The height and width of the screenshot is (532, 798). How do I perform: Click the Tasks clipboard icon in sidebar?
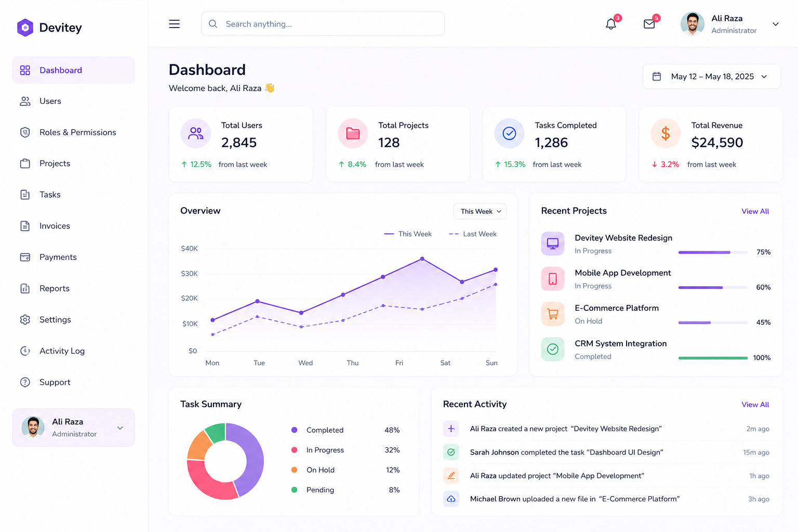(x=25, y=195)
